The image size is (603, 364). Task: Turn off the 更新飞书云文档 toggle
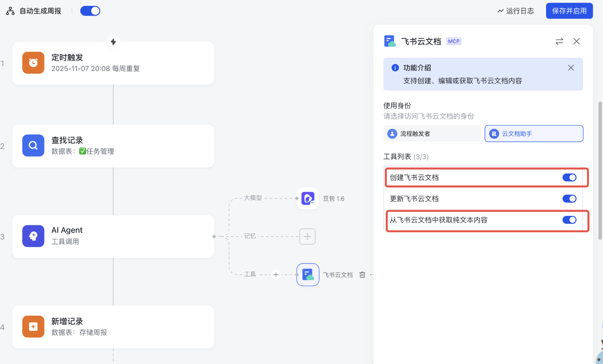pyautogui.click(x=569, y=199)
